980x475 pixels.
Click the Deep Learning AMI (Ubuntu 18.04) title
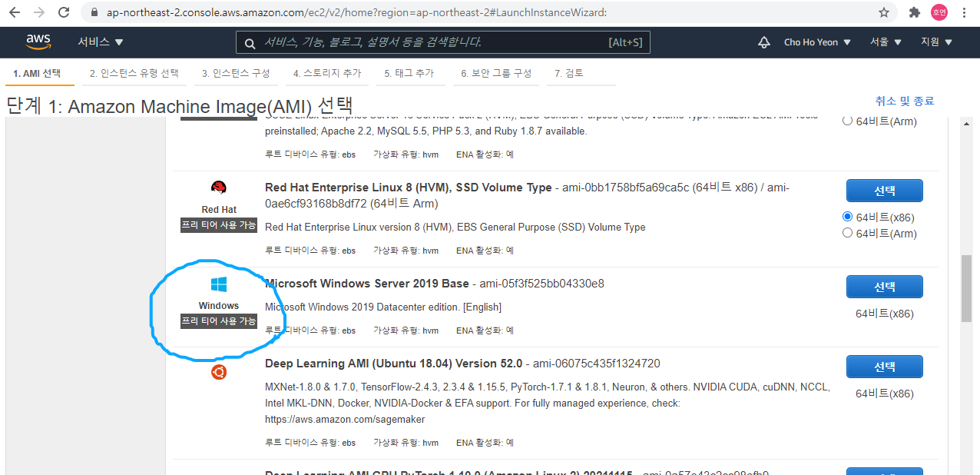[393, 364]
